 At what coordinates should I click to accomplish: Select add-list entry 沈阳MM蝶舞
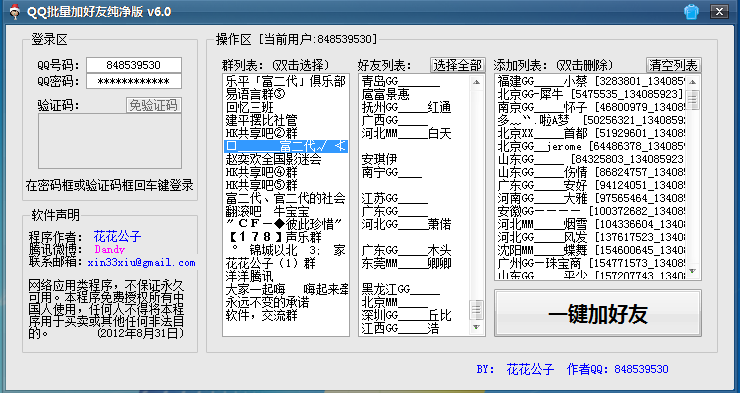point(591,250)
